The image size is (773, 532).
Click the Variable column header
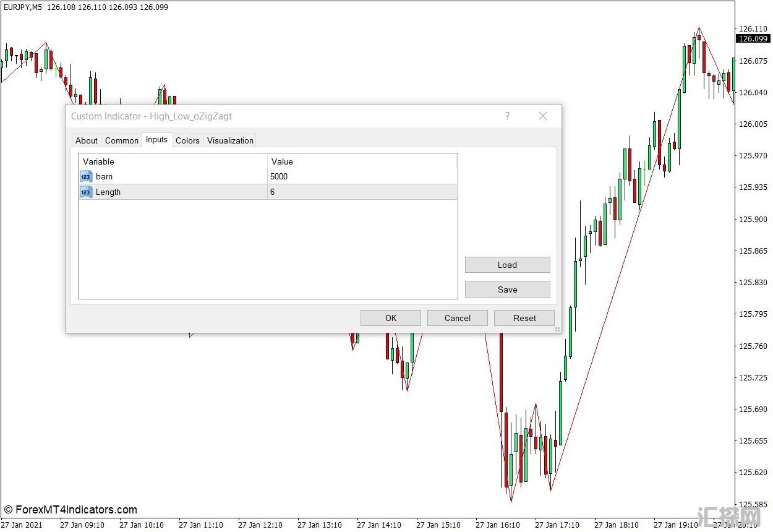[x=173, y=161]
